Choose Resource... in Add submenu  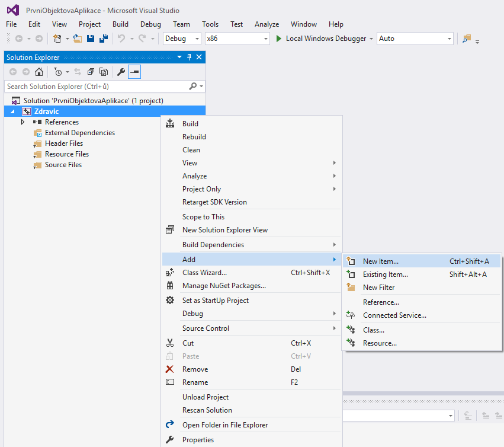point(422,343)
